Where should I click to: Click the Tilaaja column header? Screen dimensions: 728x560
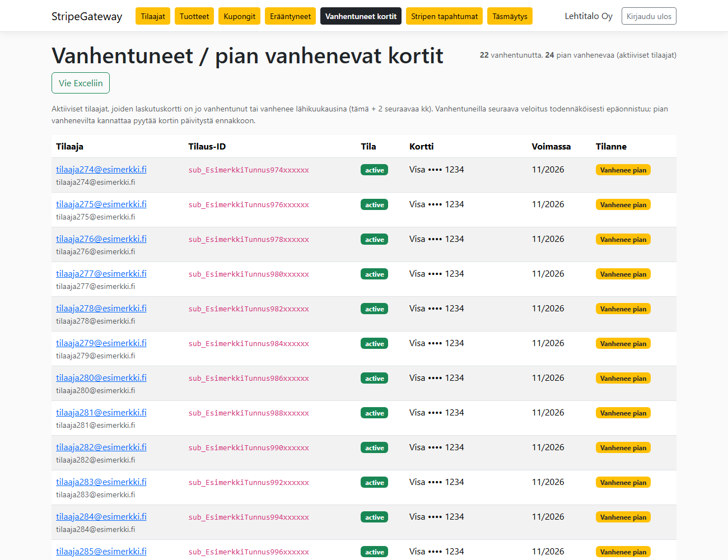click(x=69, y=146)
